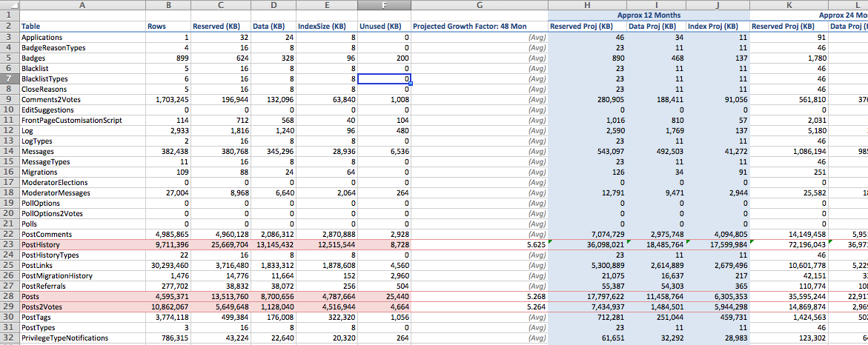Screen dimensions: 868x345
Task: Select row 28 header
Action: point(10,296)
